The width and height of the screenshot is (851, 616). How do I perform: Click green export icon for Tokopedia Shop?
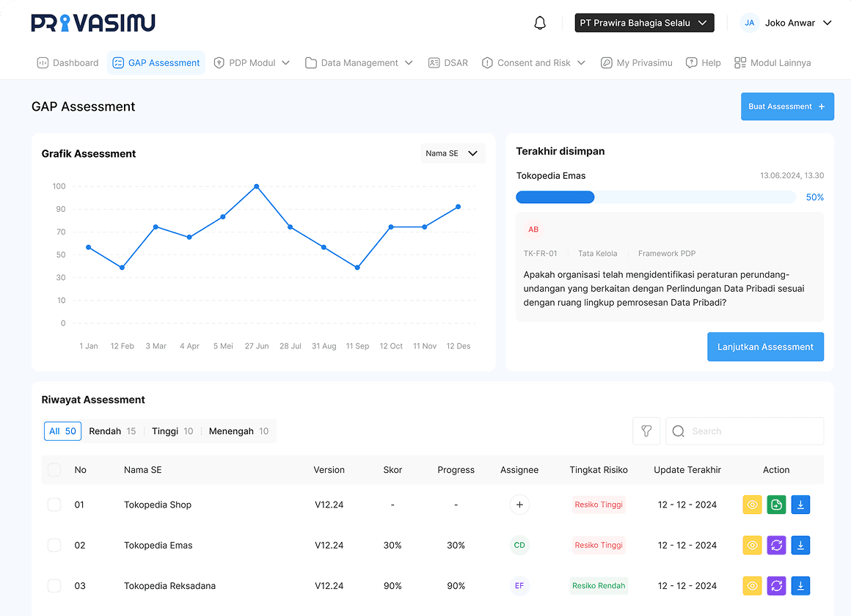(776, 505)
